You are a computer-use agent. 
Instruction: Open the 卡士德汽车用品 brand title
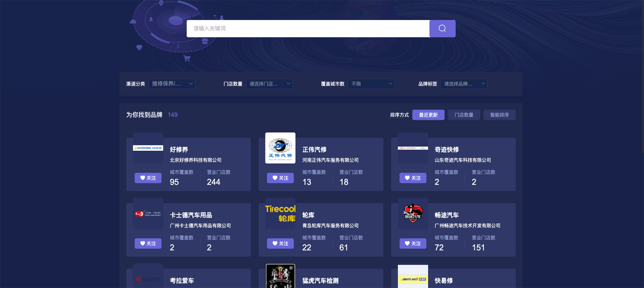point(191,215)
